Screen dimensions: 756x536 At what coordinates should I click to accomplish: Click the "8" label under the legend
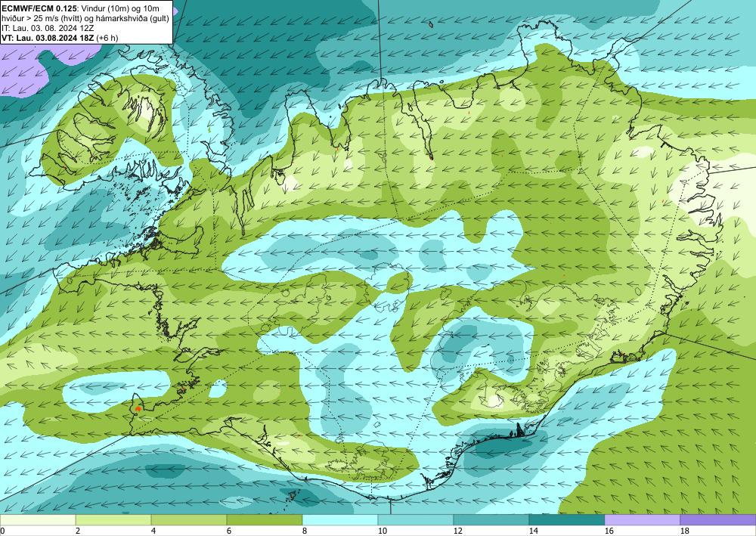click(x=305, y=531)
